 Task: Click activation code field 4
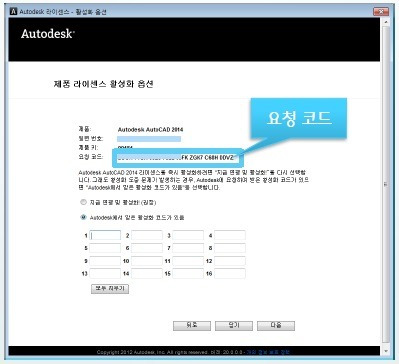[x=230, y=235]
